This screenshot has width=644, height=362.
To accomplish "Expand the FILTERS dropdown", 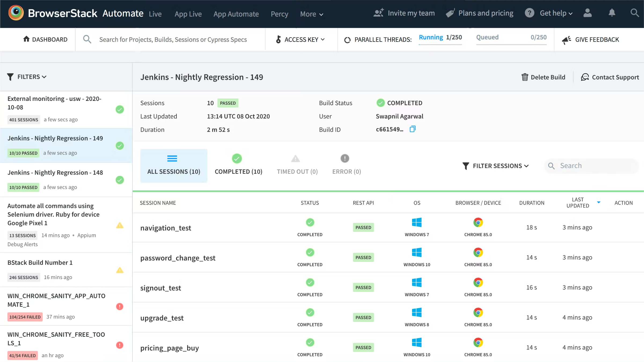I will [x=27, y=77].
